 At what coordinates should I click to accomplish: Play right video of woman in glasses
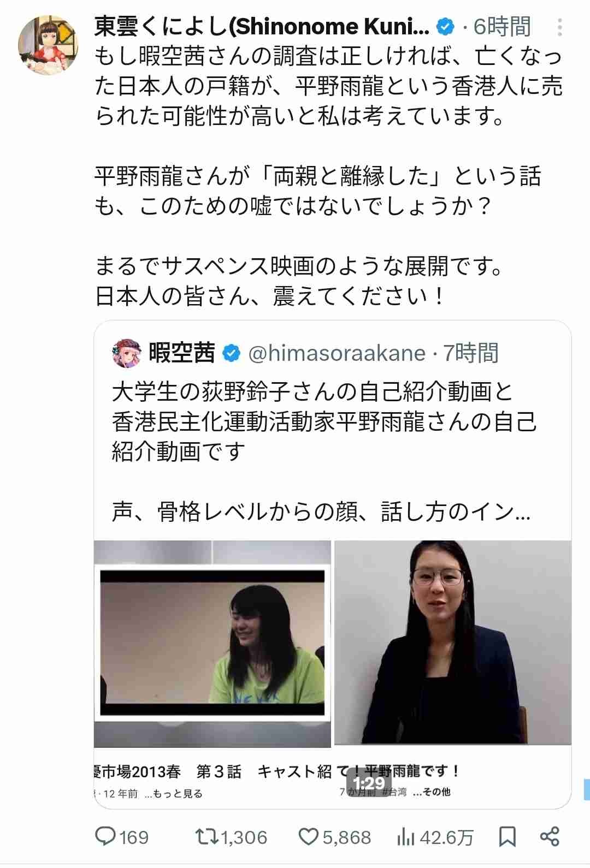tap(453, 643)
